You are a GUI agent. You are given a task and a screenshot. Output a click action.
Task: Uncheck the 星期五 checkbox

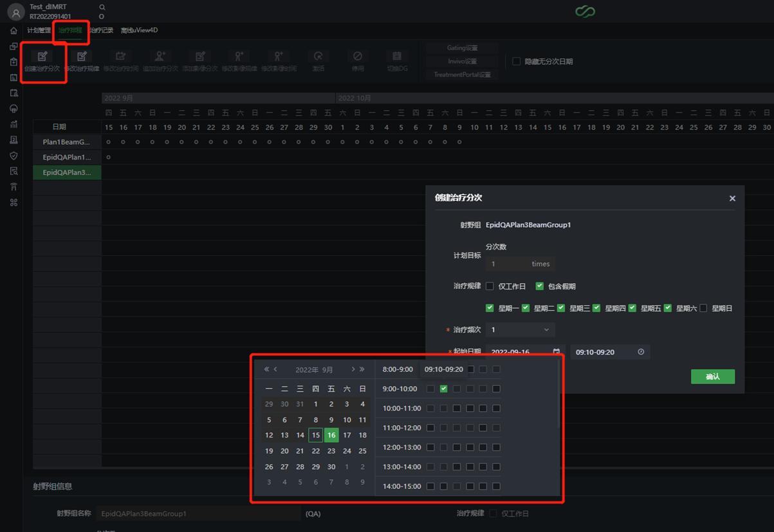(x=632, y=308)
